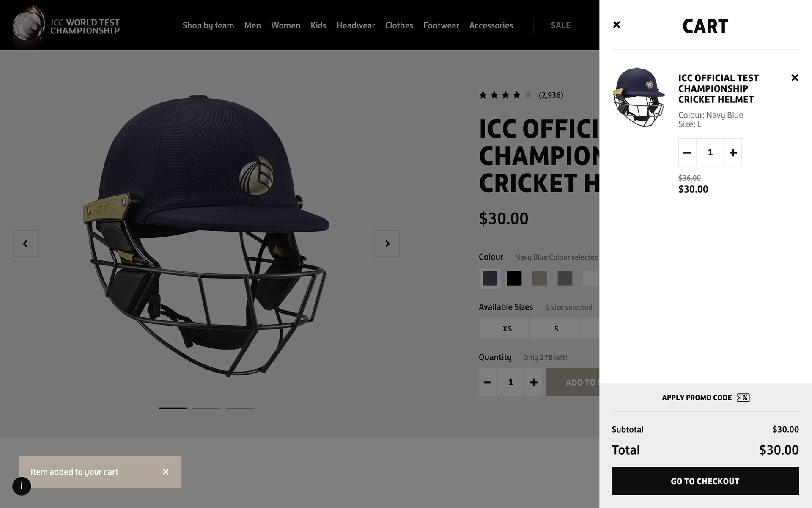
Task: Increase cart item quantity with plus
Action: (x=733, y=152)
